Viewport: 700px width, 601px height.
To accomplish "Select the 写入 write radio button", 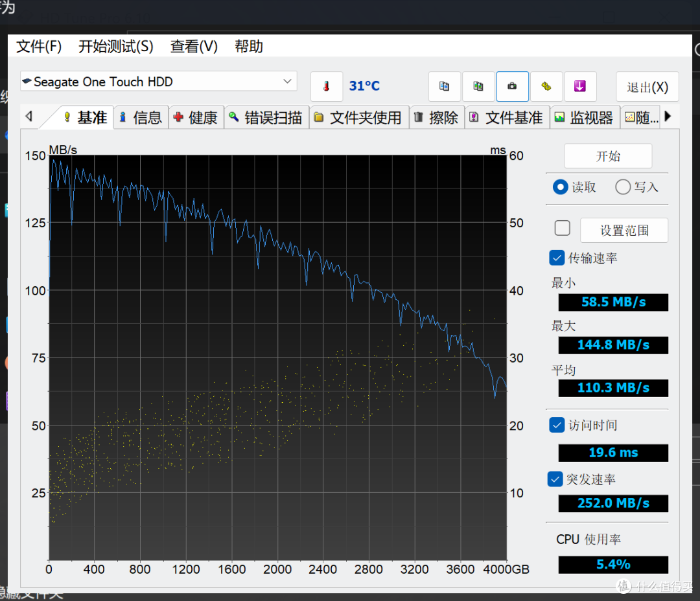I will 623,187.
